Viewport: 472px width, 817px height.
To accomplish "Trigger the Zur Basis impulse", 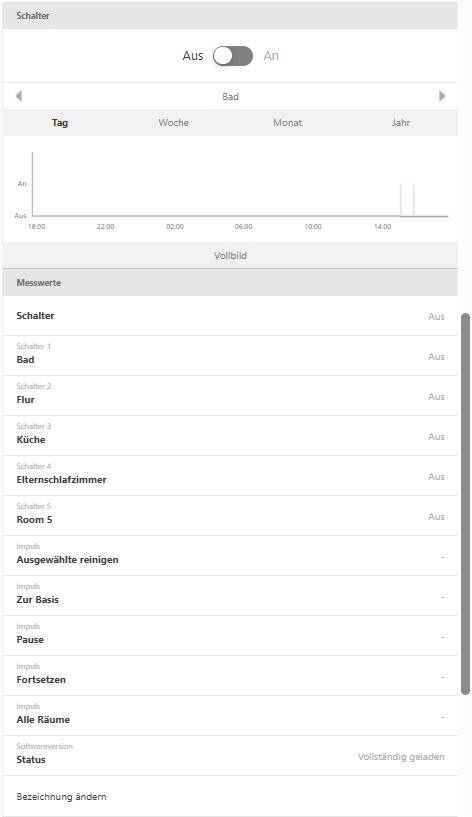I will click(230, 596).
